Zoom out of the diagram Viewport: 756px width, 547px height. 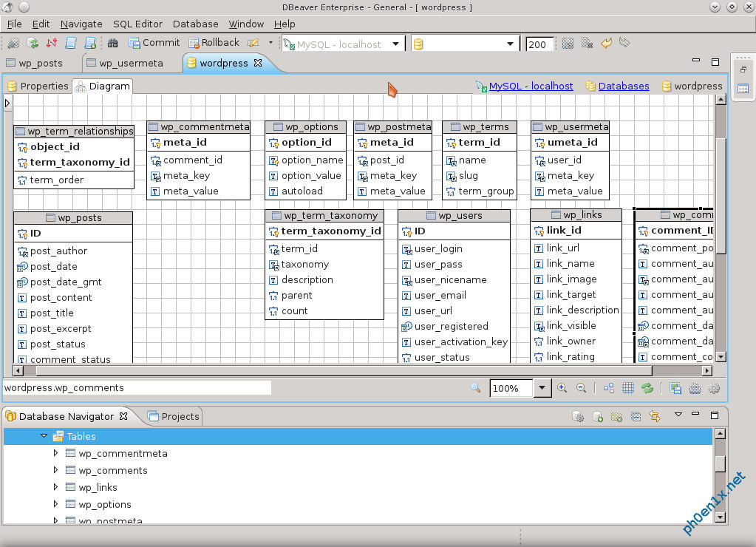click(x=582, y=388)
